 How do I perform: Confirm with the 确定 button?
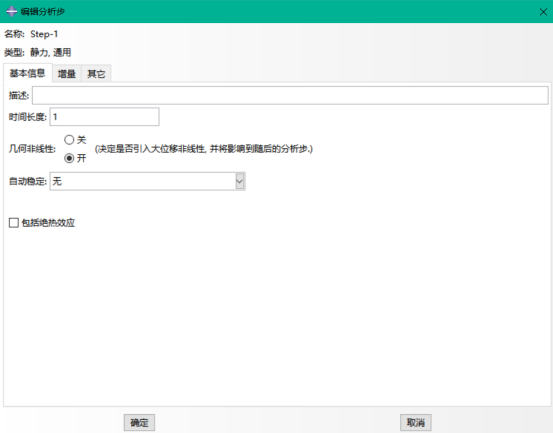[x=139, y=422]
